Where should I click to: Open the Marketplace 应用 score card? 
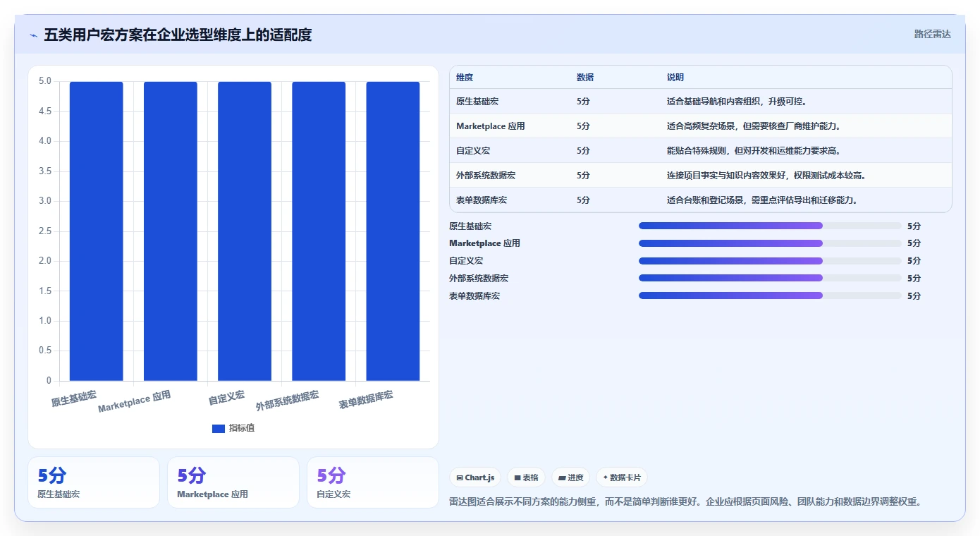[233, 482]
